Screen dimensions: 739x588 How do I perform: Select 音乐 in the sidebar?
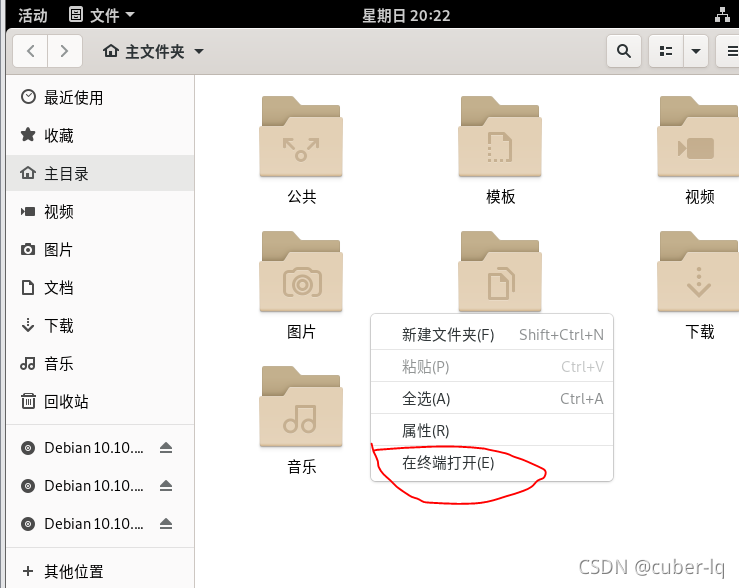[x=100, y=364]
